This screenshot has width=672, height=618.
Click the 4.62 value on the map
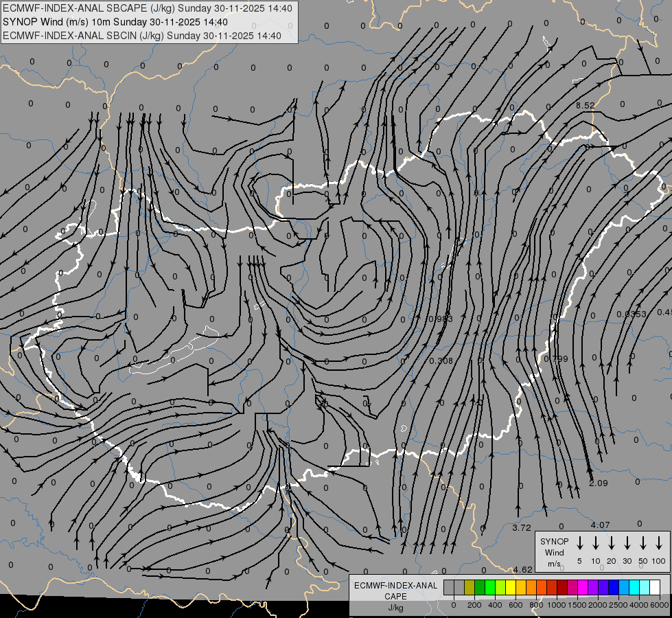523,569
